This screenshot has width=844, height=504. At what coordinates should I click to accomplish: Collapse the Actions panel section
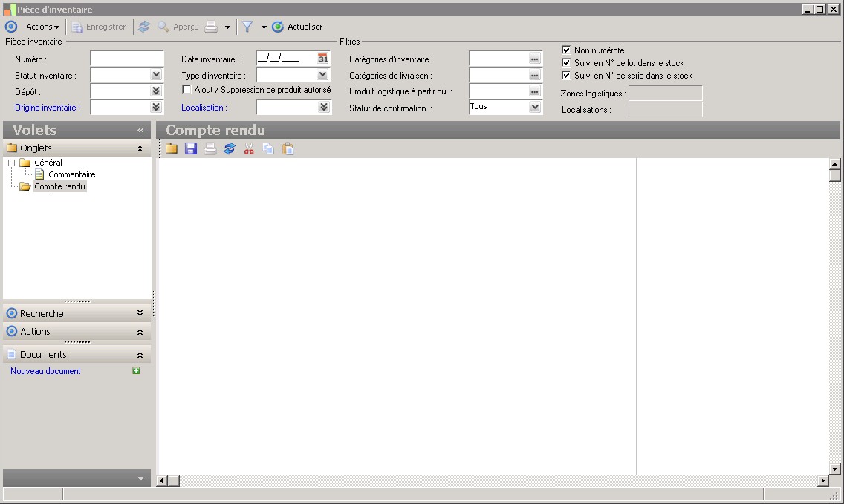point(140,332)
